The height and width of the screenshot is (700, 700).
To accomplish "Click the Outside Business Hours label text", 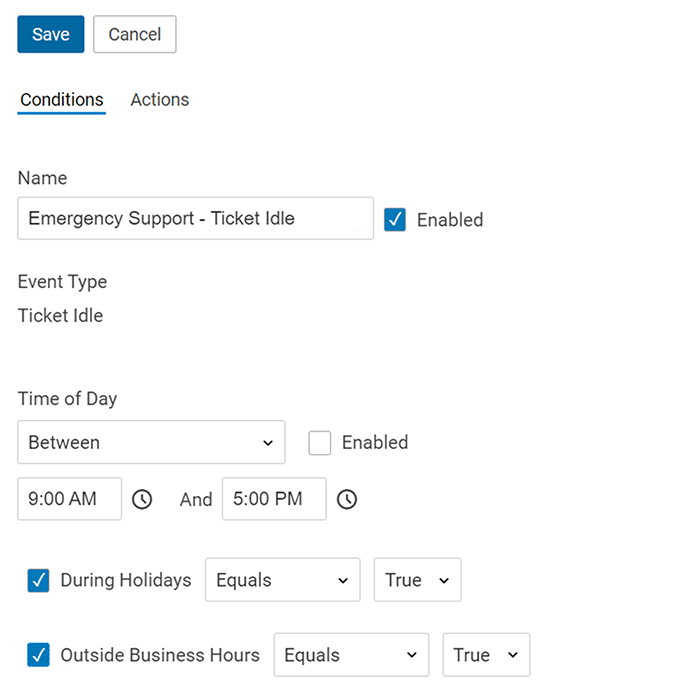I will (160, 655).
